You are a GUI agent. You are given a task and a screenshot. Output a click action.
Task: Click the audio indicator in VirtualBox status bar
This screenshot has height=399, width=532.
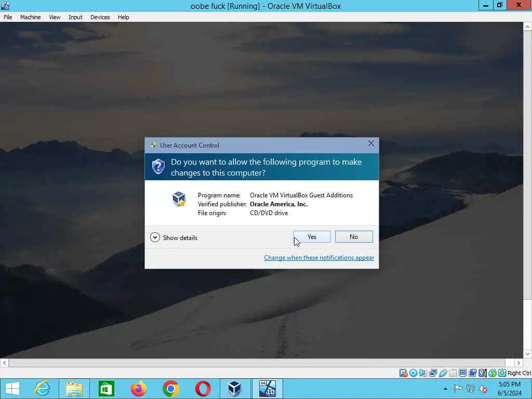click(423, 373)
